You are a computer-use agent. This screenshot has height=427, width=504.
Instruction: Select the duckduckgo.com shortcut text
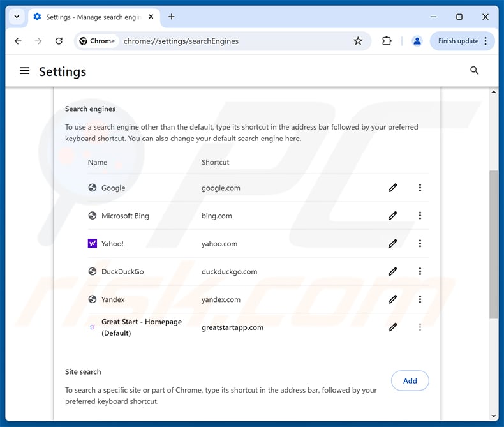[x=229, y=272]
